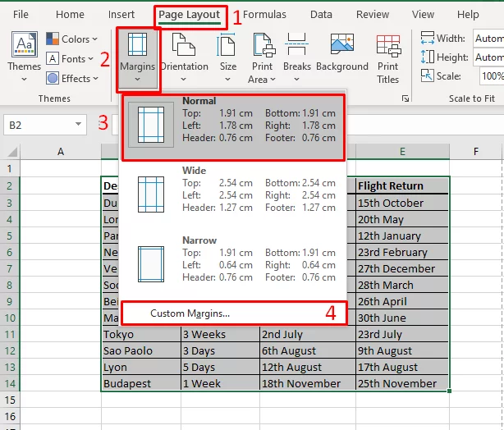Image resolution: width=504 pixels, height=430 pixels.
Task: Click the cell containing Sao Paolo
Action: 141,350
